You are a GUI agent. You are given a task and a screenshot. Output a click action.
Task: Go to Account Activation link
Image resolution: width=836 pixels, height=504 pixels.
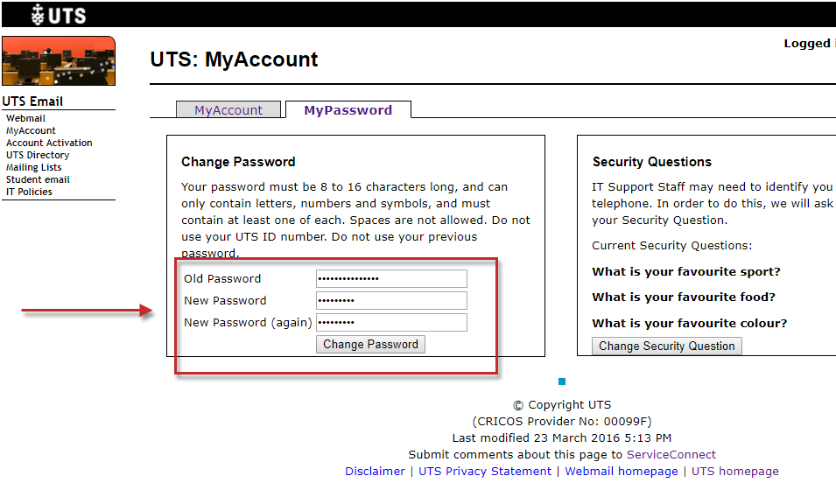click(49, 143)
